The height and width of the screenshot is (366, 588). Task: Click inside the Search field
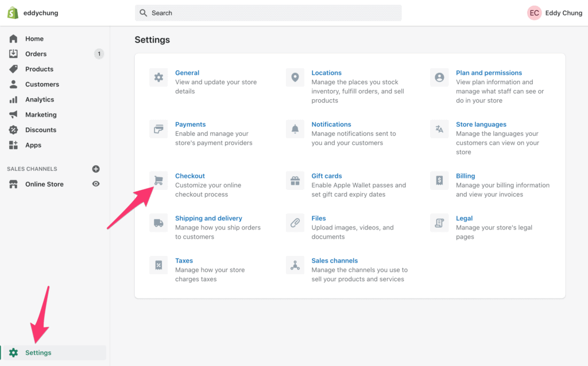[268, 12]
